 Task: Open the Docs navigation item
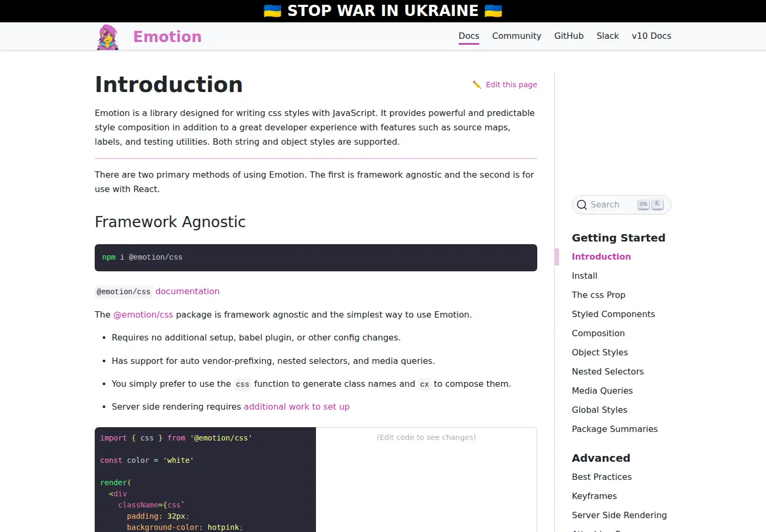pos(469,36)
